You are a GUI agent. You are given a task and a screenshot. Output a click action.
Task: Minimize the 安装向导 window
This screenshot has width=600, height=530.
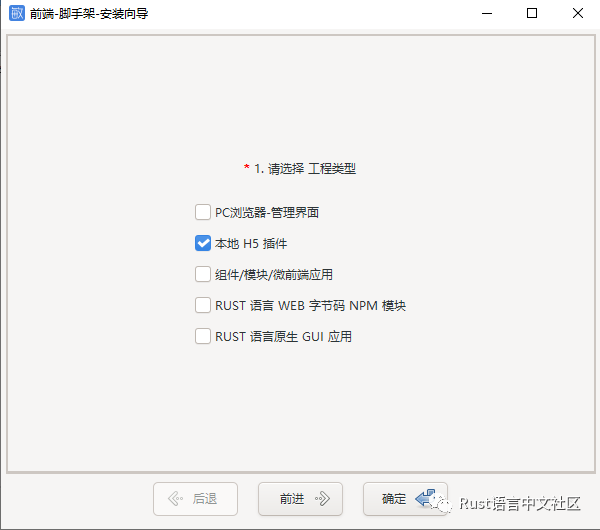click(x=487, y=13)
